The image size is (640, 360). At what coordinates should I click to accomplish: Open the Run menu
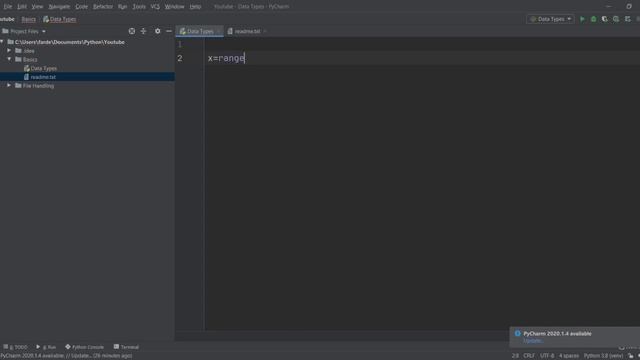pos(122,7)
